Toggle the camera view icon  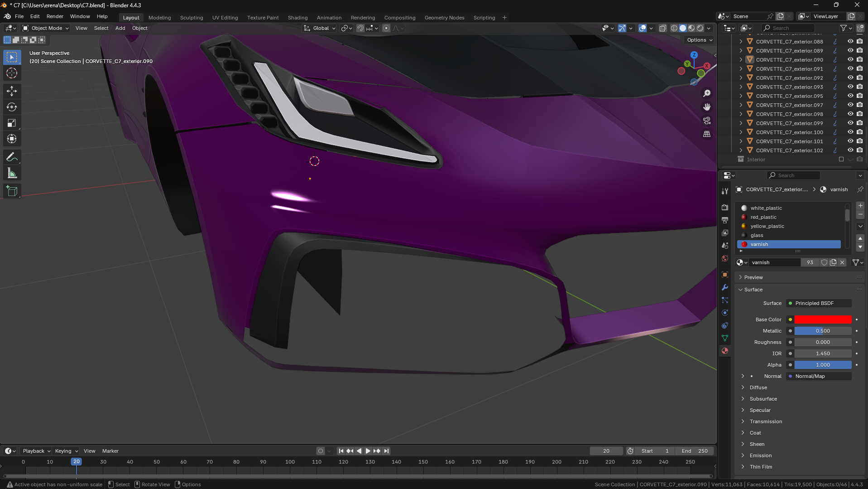(707, 121)
